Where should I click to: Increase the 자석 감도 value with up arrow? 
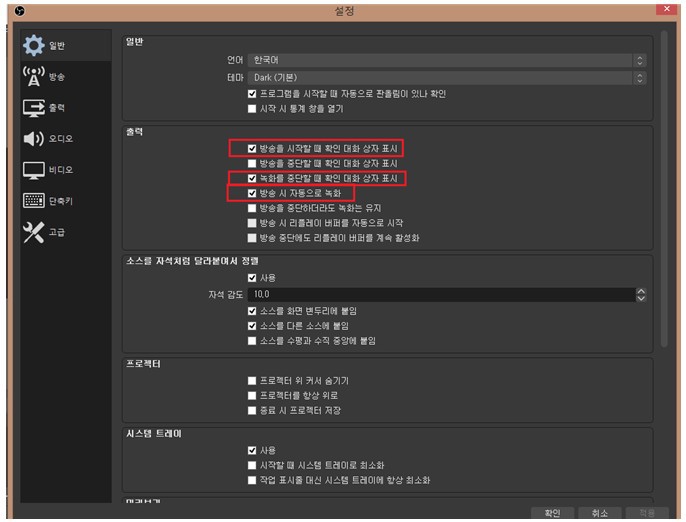(641, 291)
